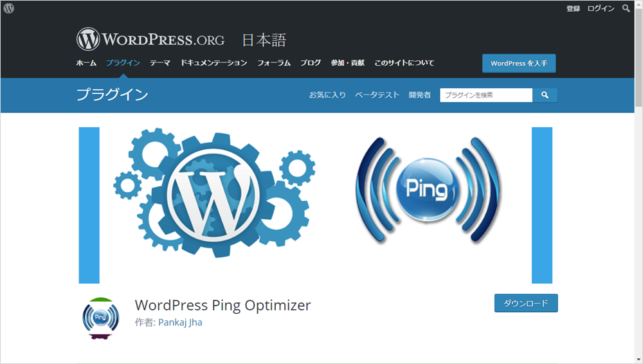The width and height of the screenshot is (643, 364).
Task: Click the ダウンロード button
Action: click(526, 304)
